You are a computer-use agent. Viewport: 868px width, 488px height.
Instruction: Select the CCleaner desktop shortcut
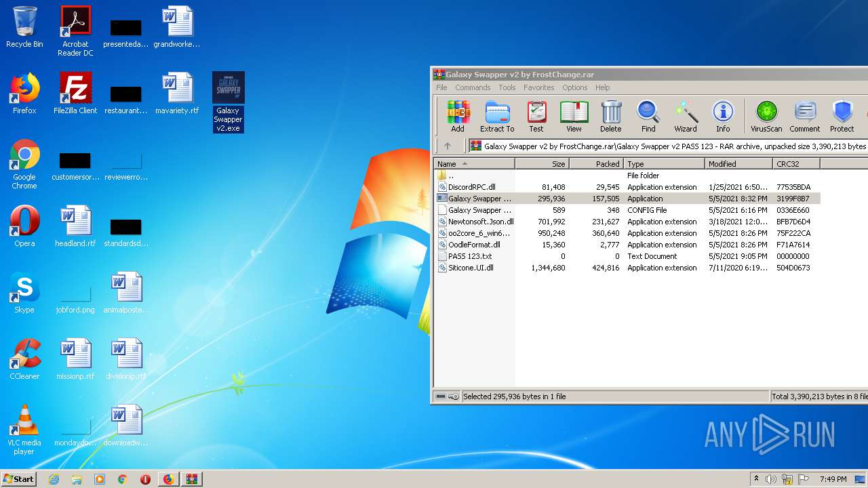point(24,359)
